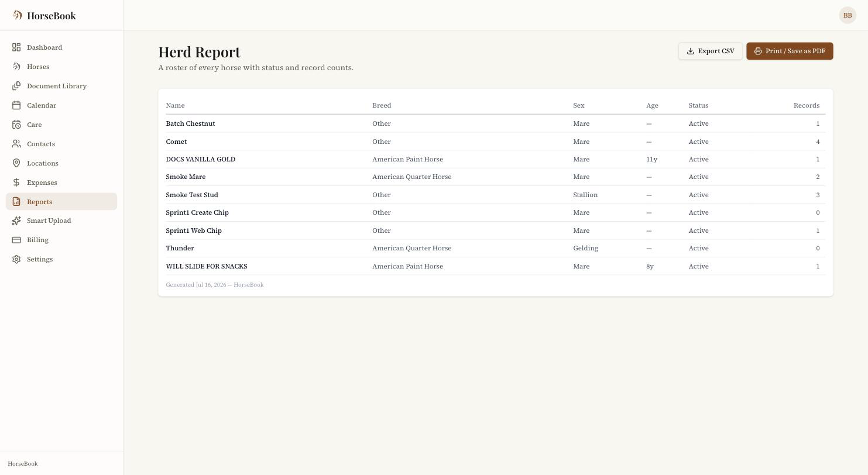Open the Horses page
The image size is (868, 475).
pos(61,67)
